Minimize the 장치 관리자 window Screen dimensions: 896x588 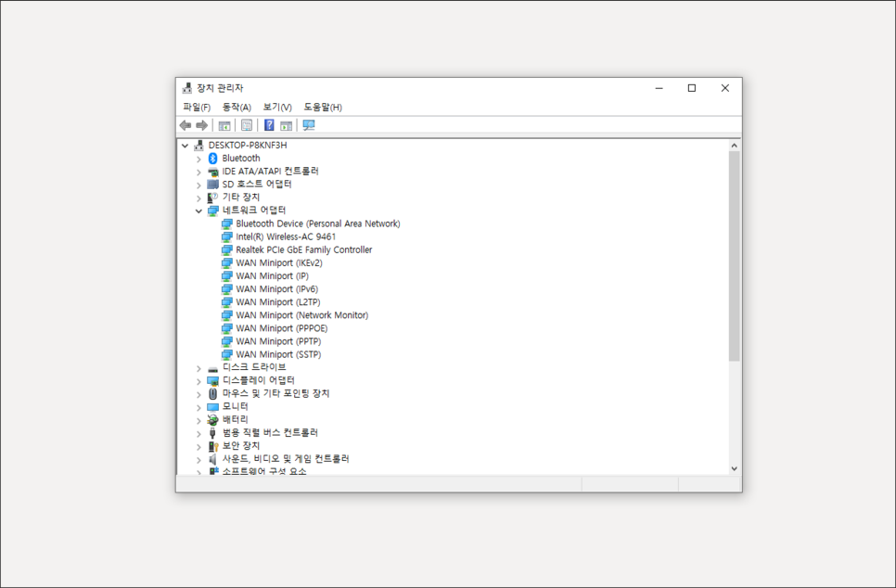tap(659, 88)
